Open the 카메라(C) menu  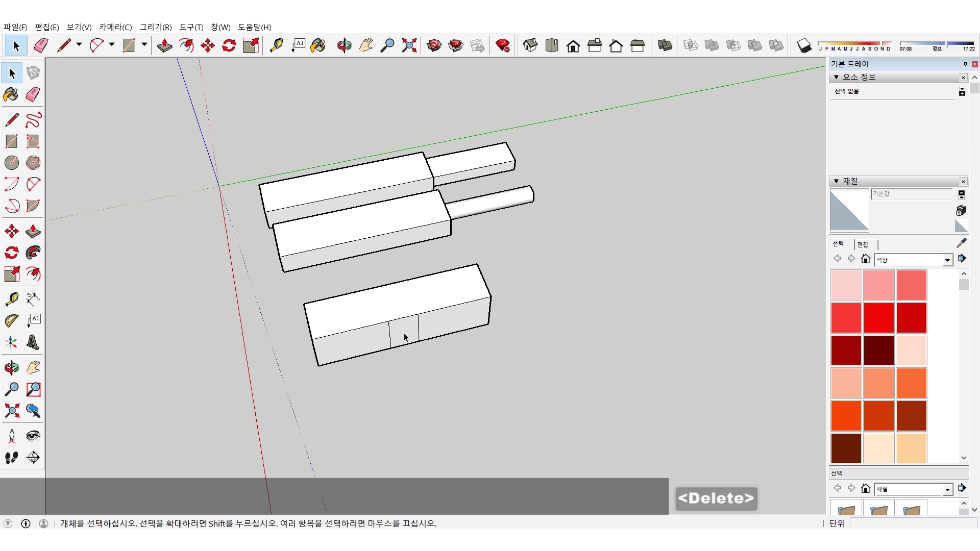(115, 27)
